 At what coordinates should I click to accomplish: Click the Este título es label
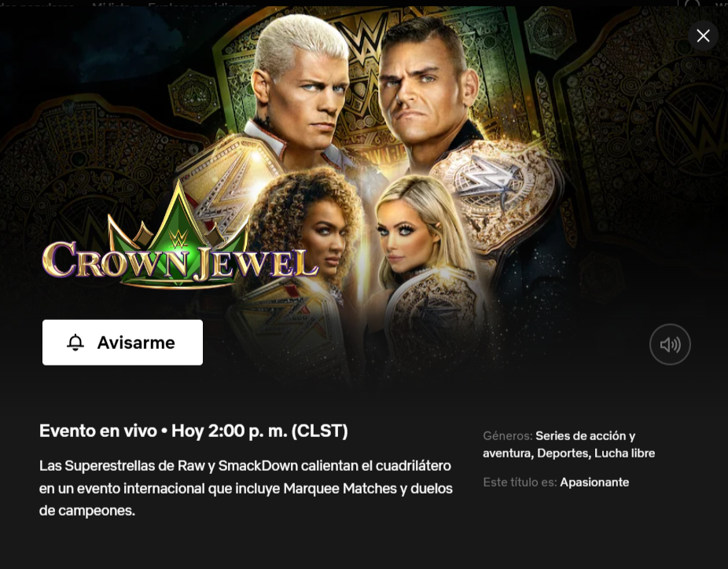(x=520, y=483)
